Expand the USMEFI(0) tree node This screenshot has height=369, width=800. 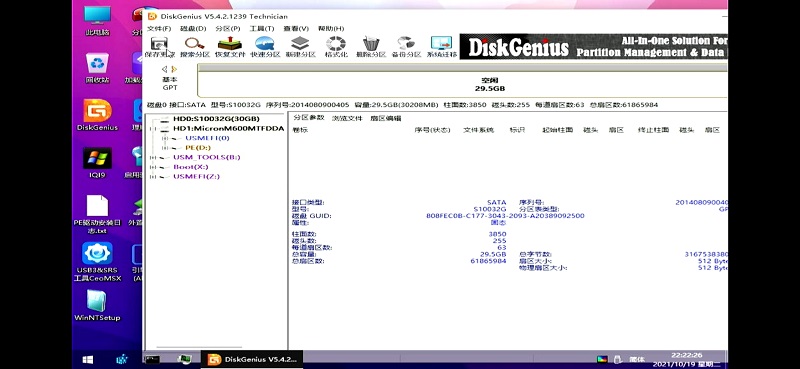(x=164, y=138)
